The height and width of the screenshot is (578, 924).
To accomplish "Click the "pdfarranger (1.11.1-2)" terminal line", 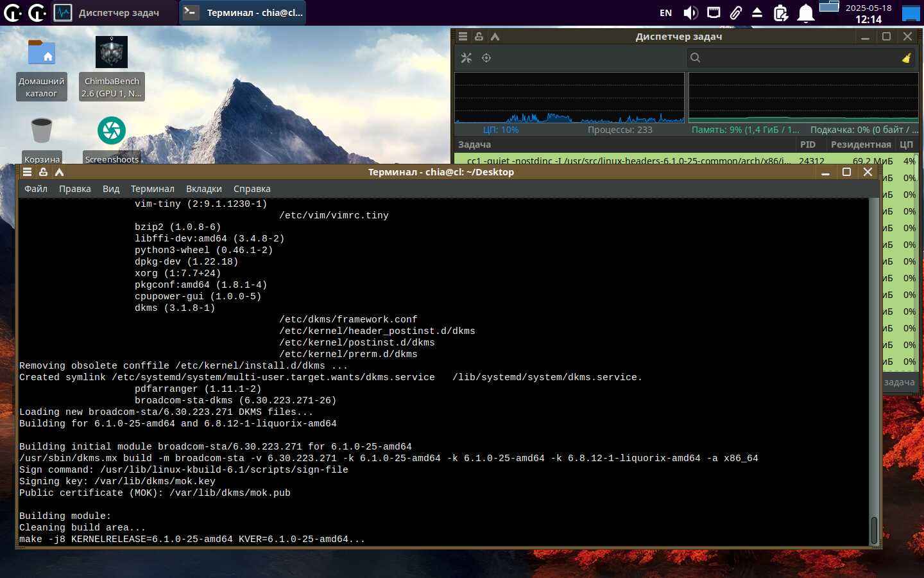I will coord(198,389).
